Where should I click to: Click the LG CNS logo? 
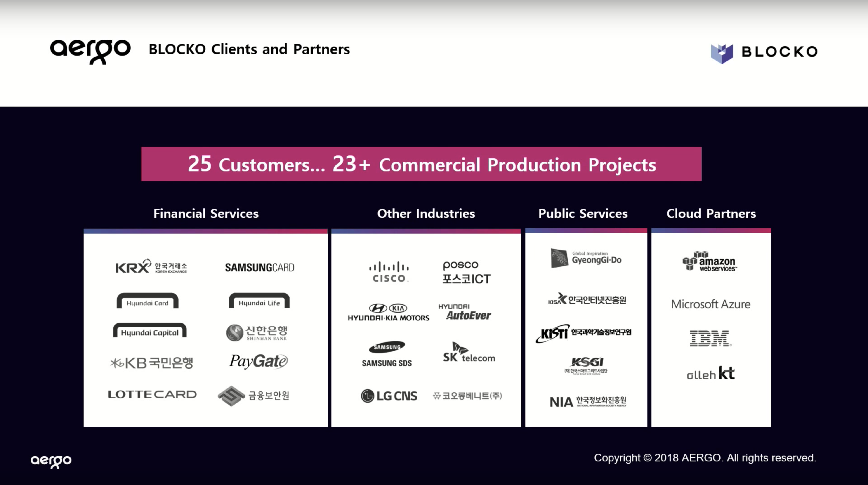click(389, 396)
